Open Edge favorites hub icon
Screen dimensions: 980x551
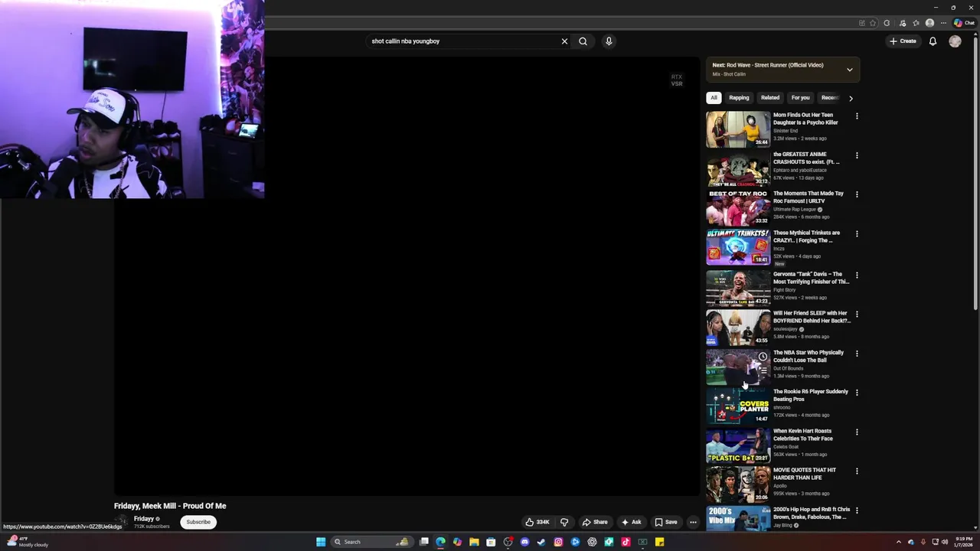click(916, 23)
